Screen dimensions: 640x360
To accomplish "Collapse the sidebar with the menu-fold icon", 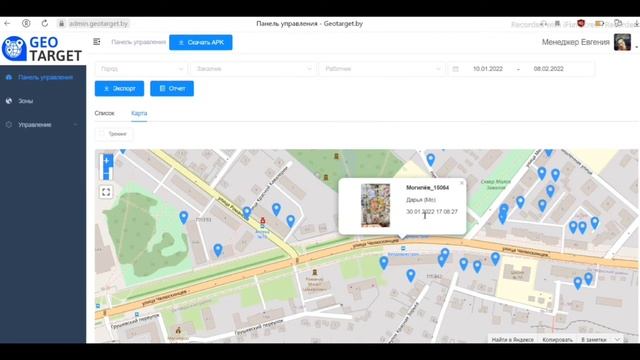I will pos(97,42).
